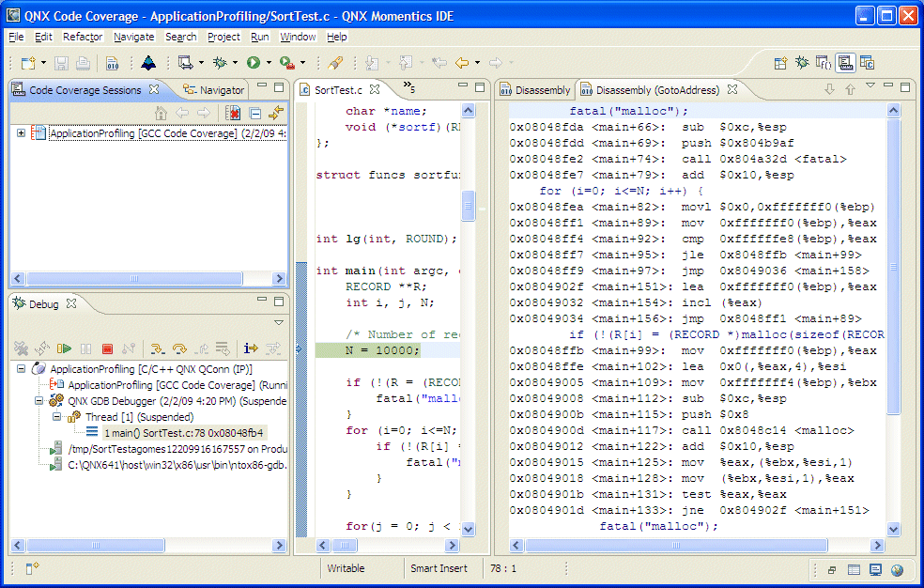Click the Resume button in Debug view
924x588 pixels.
(64, 348)
